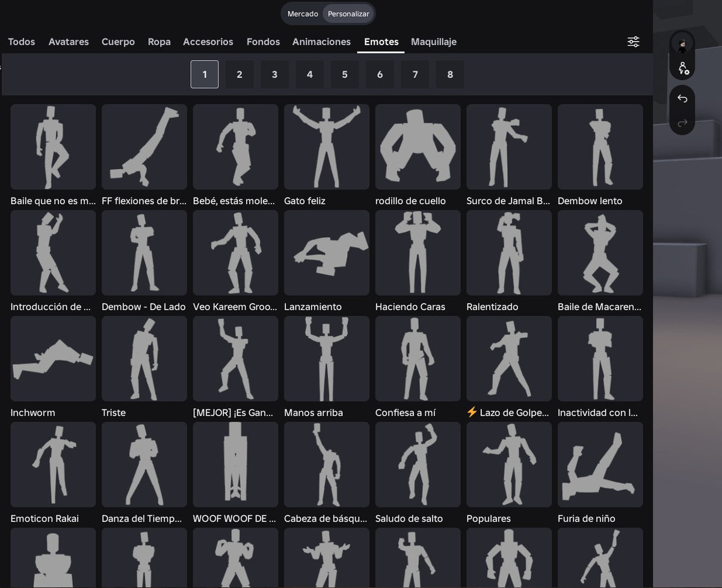This screenshot has width=722, height=588.
Task: Switch to Mercado mode
Action: click(303, 14)
